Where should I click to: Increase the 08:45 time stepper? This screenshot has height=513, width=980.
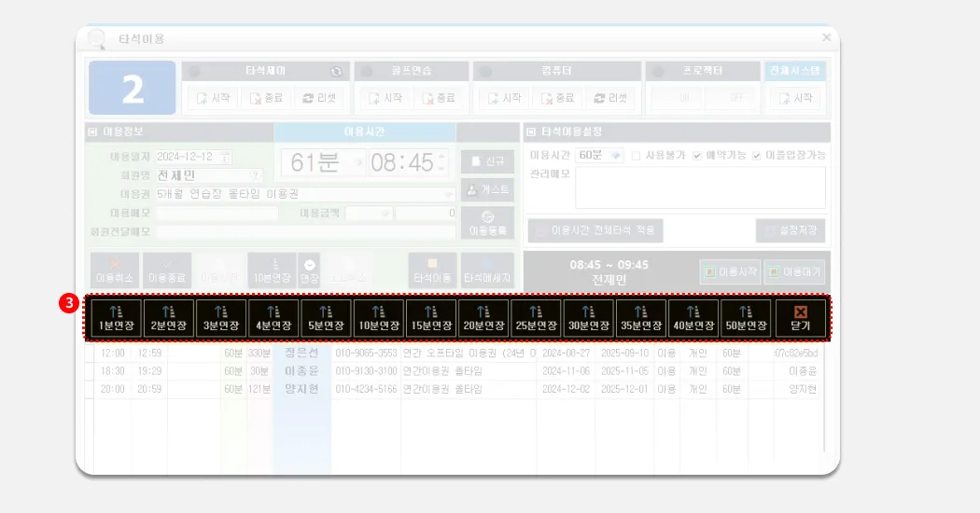441,156
